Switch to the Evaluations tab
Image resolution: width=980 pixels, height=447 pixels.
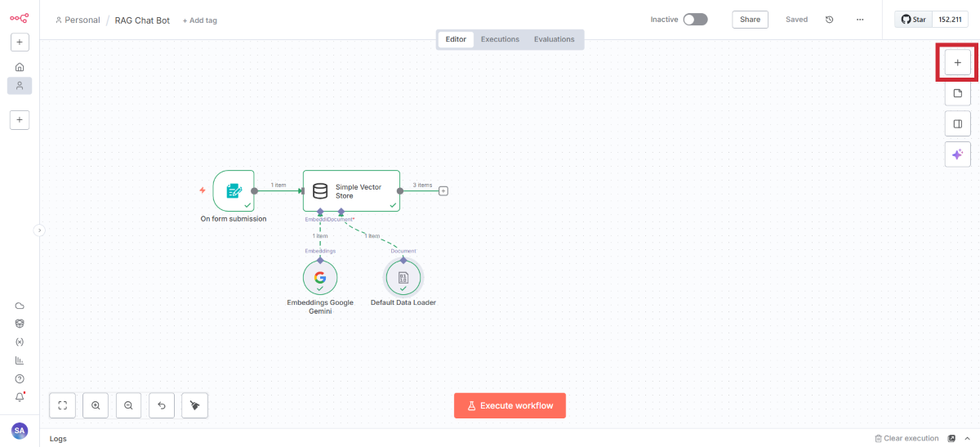pyautogui.click(x=554, y=39)
